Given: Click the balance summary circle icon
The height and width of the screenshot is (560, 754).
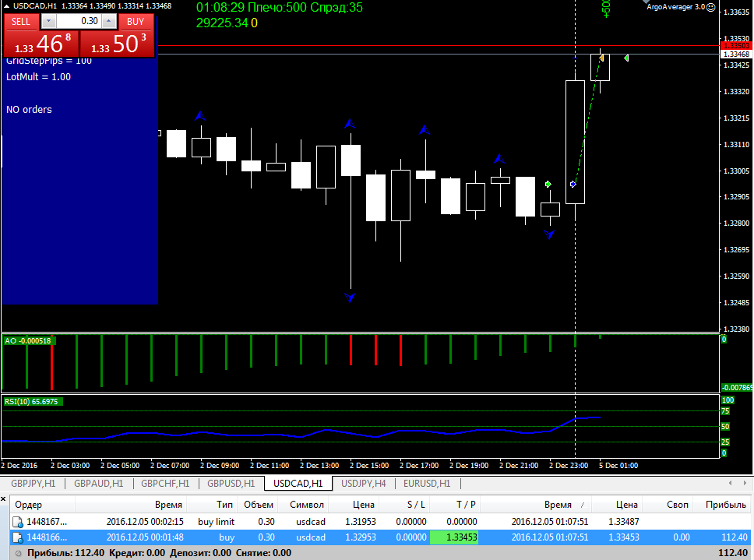Looking at the screenshot, I should click(18, 553).
